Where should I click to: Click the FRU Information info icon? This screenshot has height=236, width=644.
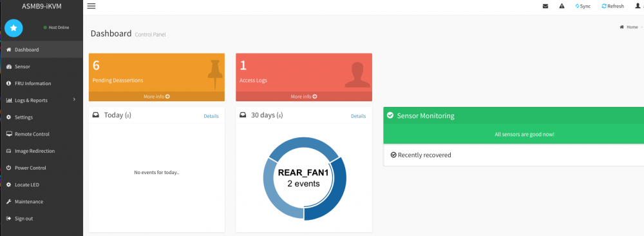click(8, 83)
